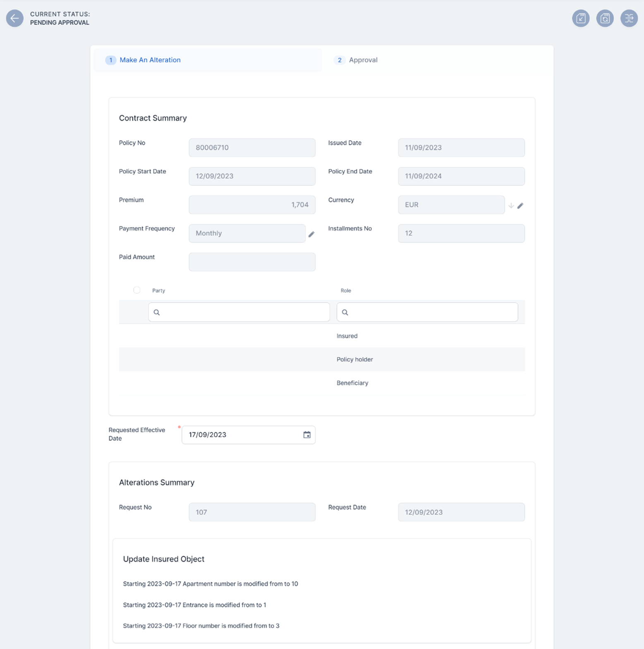Click into the Requested Effective Date field
The height and width of the screenshot is (649, 644).
[x=242, y=435]
